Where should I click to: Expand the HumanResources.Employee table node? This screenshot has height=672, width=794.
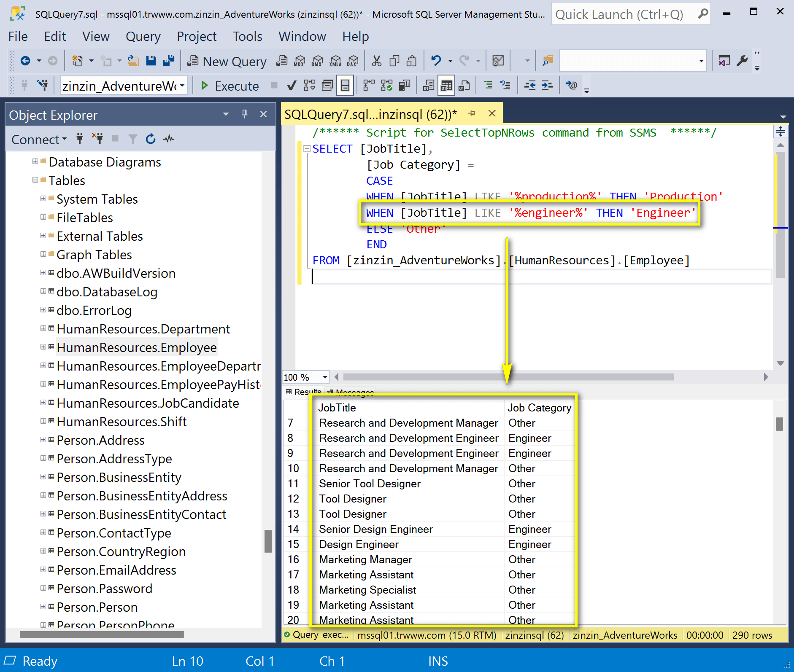click(43, 347)
